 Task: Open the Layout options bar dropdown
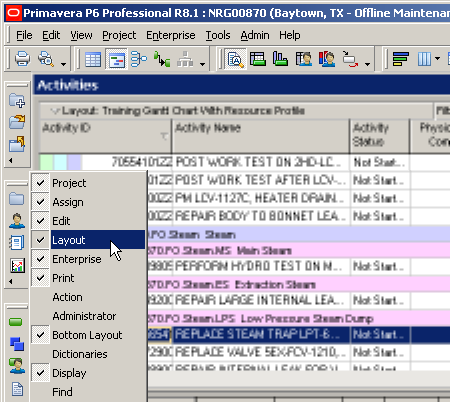pos(55,111)
